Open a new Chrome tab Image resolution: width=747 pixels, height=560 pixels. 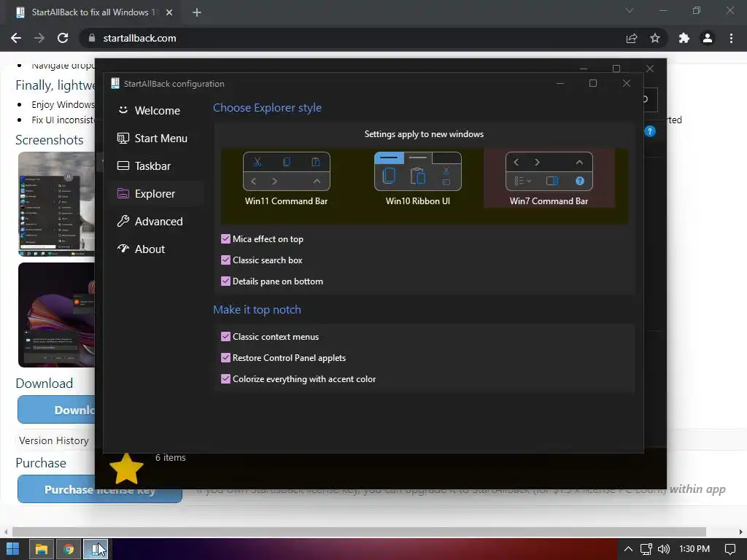(197, 12)
